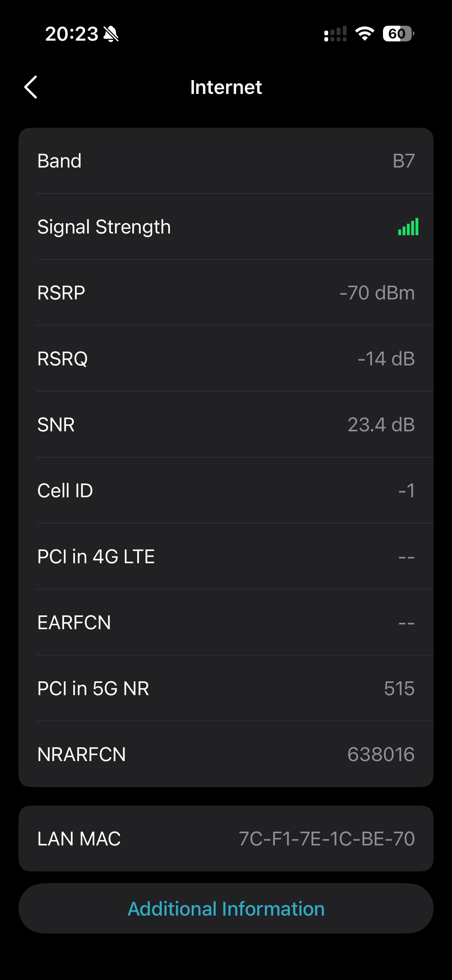Select the RSRP value -70 dBm
This screenshot has height=980, width=452.
point(377,293)
